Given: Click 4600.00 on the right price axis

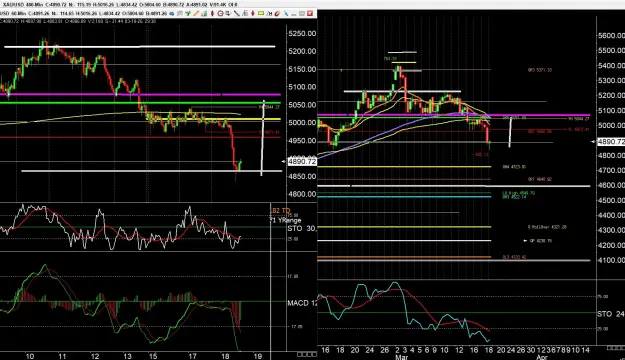Looking at the screenshot, I should (611, 185).
